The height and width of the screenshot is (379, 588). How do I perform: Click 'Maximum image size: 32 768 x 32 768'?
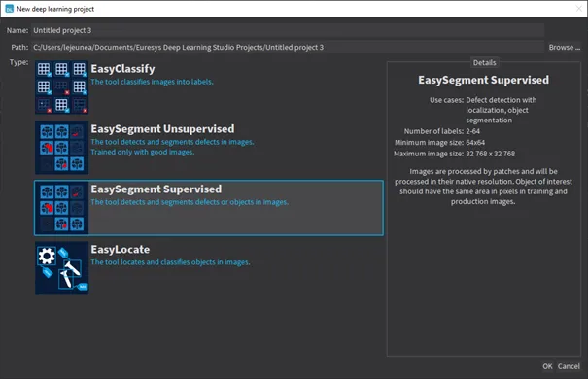(x=454, y=154)
